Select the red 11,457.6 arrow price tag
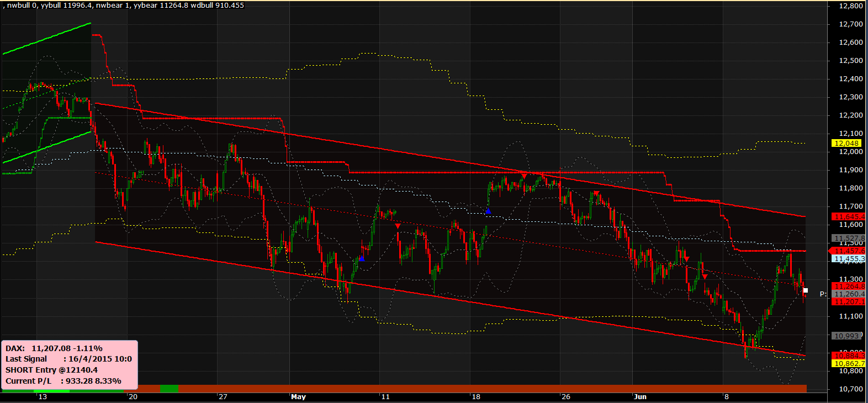Image resolution: width=868 pixels, height=403 pixels. tap(848, 251)
